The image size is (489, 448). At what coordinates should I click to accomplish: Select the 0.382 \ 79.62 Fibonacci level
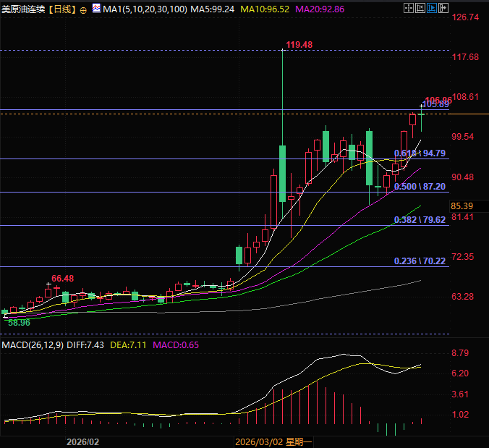(x=420, y=220)
